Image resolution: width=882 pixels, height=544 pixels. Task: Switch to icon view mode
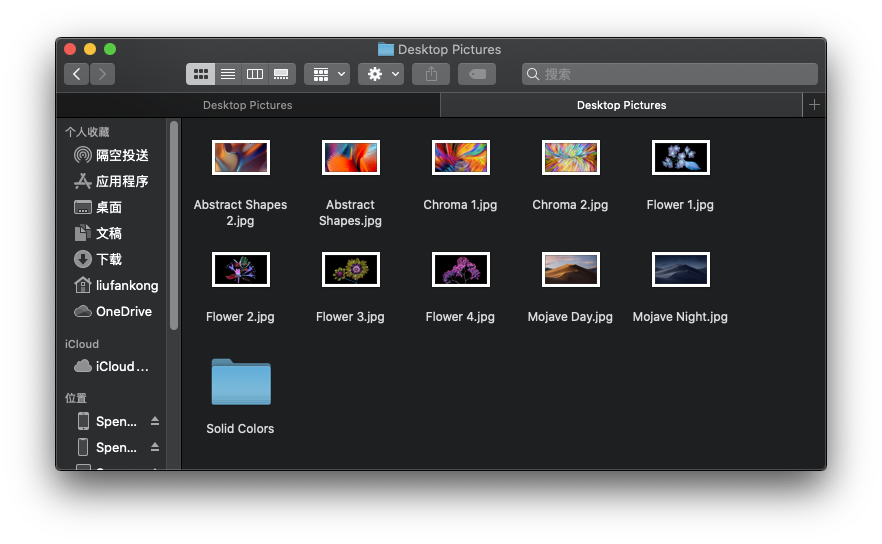pos(201,74)
